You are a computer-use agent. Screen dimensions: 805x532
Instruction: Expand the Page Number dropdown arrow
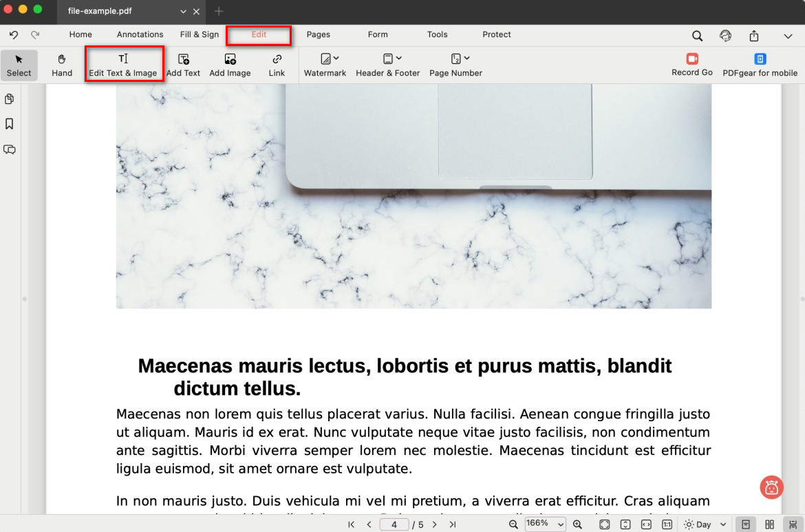tap(466, 58)
